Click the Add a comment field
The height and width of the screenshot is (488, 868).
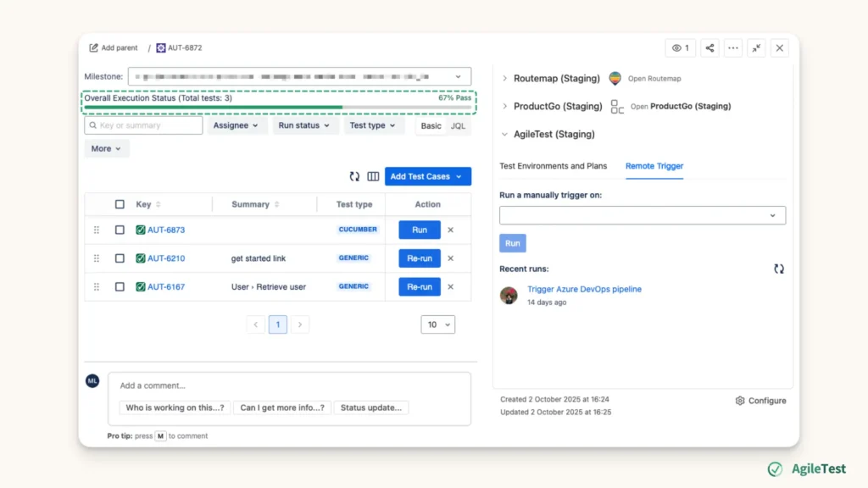pos(289,385)
